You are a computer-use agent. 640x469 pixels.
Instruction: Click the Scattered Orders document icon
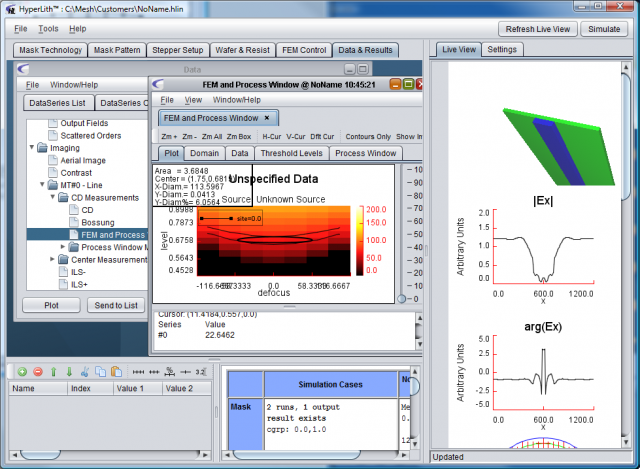coord(53,135)
